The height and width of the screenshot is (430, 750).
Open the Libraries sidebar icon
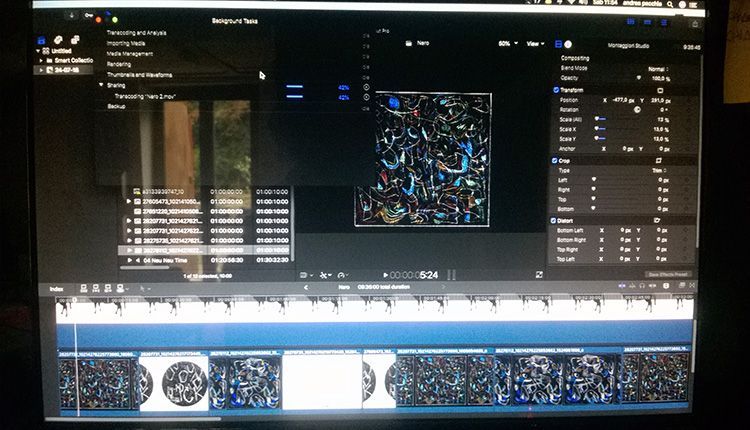click(41, 41)
